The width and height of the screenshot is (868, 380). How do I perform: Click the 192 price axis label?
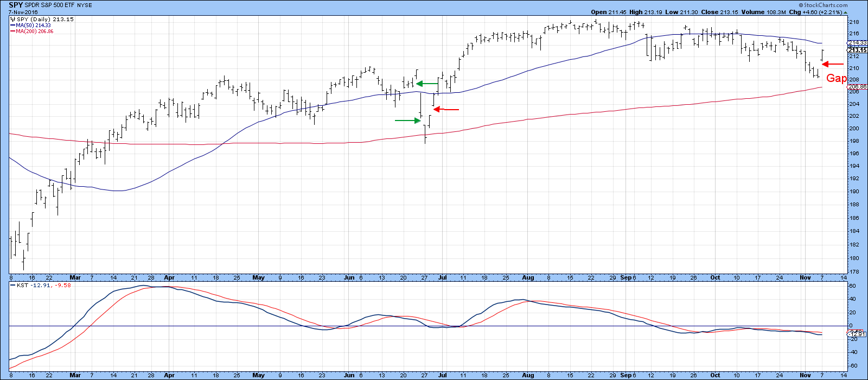point(854,179)
